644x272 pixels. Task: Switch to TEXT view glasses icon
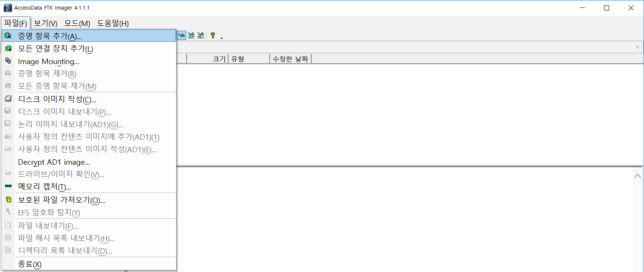pos(191,36)
